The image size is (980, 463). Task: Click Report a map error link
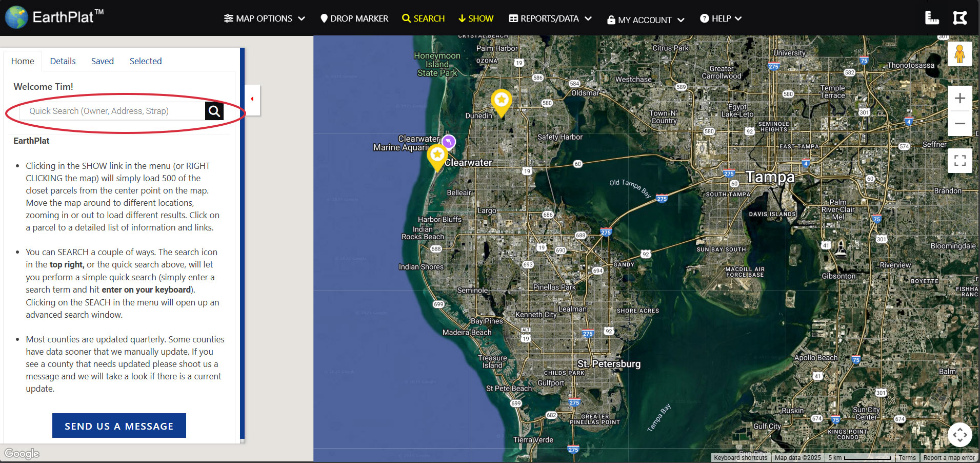point(949,458)
